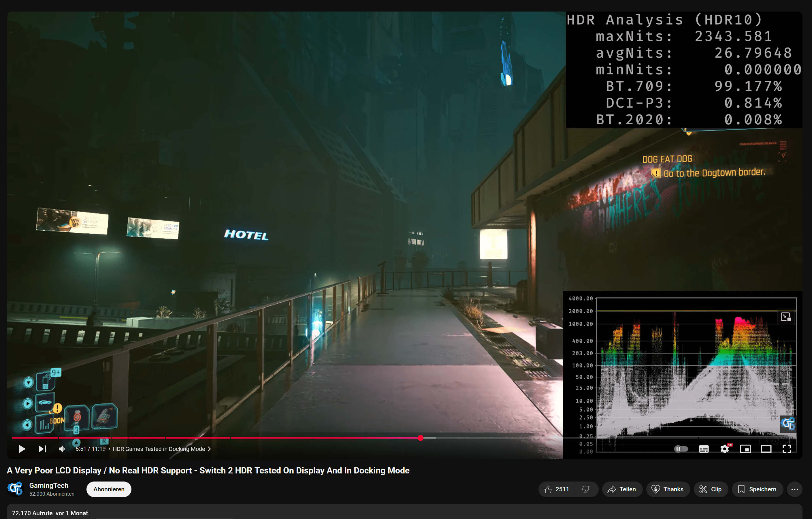Screen dimensions: 812x519
Task: Open the more actions three-dot menu
Action: [794, 489]
